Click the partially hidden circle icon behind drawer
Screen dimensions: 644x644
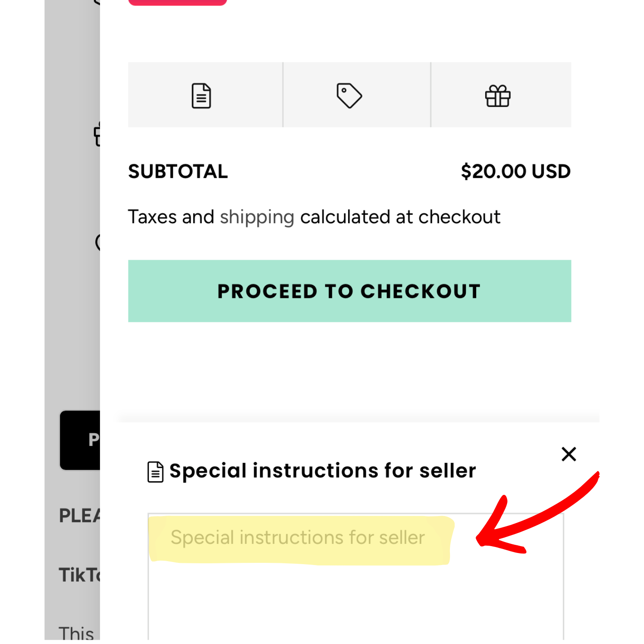click(x=98, y=243)
